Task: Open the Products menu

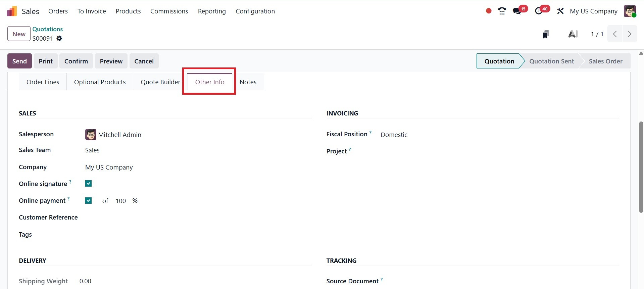Action: (x=128, y=11)
